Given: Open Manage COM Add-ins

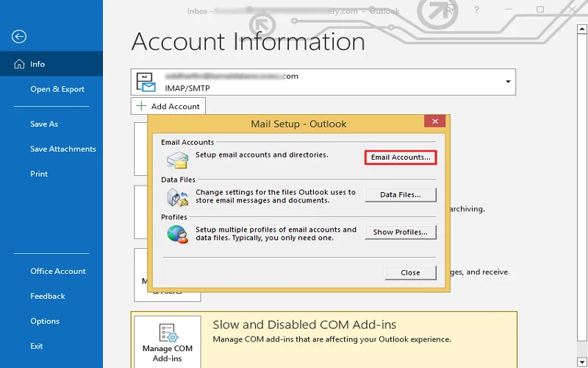Looking at the screenshot, I should click(x=168, y=343).
